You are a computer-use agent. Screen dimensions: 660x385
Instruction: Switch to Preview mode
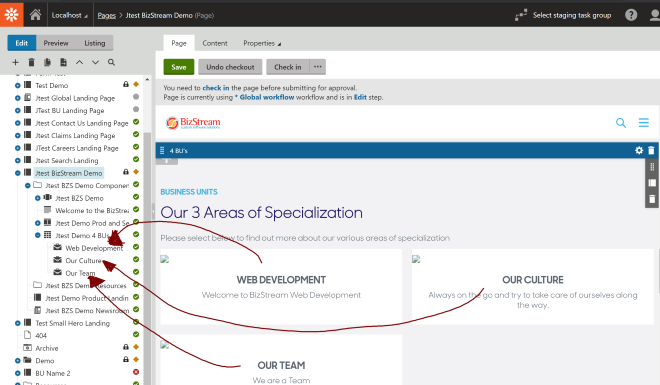click(x=56, y=43)
